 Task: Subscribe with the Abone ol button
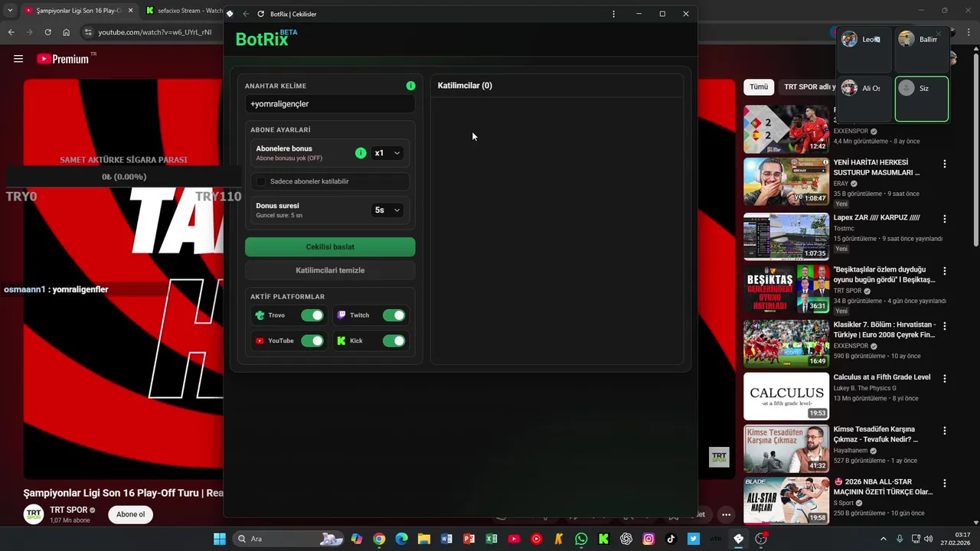[130, 514]
